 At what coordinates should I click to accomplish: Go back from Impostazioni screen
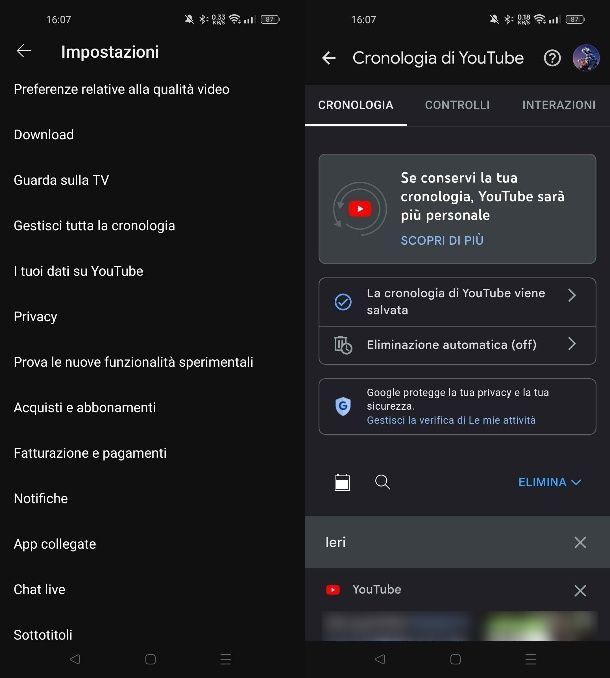click(x=24, y=51)
